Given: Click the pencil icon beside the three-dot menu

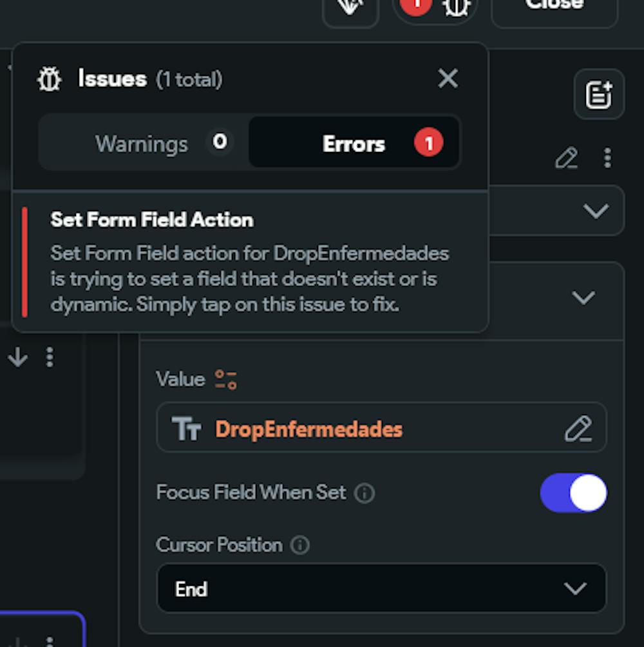Looking at the screenshot, I should point(566,158).
